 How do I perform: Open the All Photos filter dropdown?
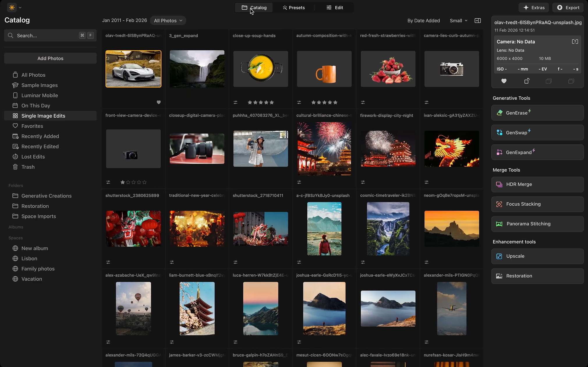click(168, 20)
